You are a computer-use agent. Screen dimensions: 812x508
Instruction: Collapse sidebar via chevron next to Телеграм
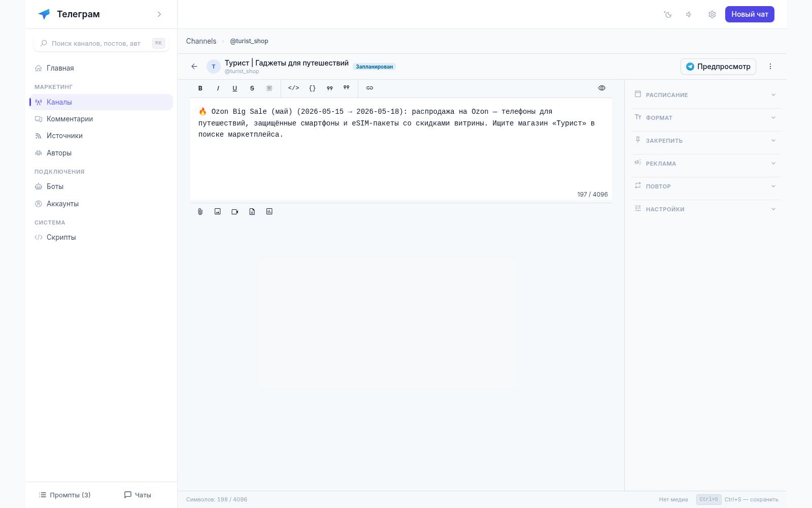coord(159,14)
